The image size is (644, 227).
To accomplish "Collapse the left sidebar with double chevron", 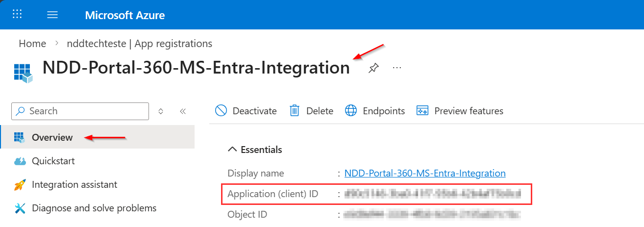I will 183,111.
